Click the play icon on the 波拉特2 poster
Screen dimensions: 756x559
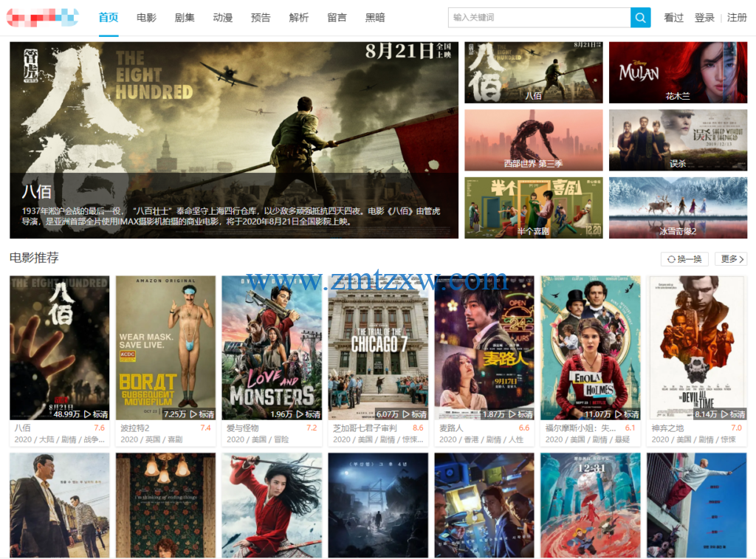click(x=193, y=414)
